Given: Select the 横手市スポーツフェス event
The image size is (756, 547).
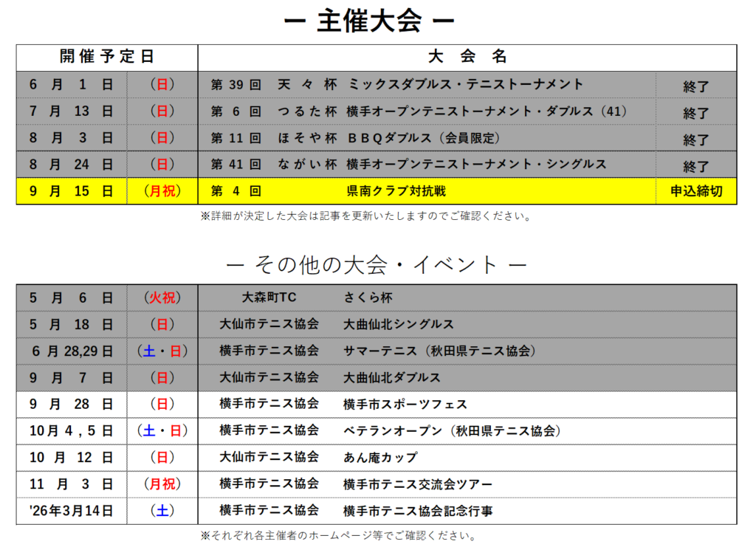Looking at the screenshot, I should 405,405.
